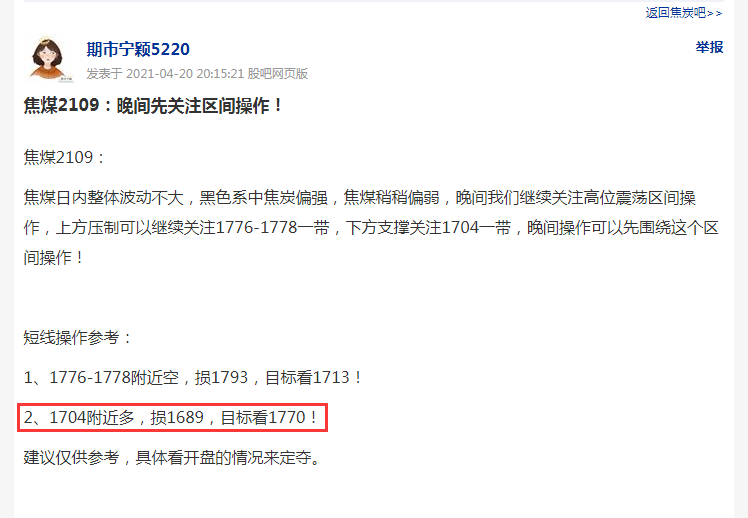748x518 pixels.
Task: Click the 短线操作参考: heading
Action: [78, 338]
